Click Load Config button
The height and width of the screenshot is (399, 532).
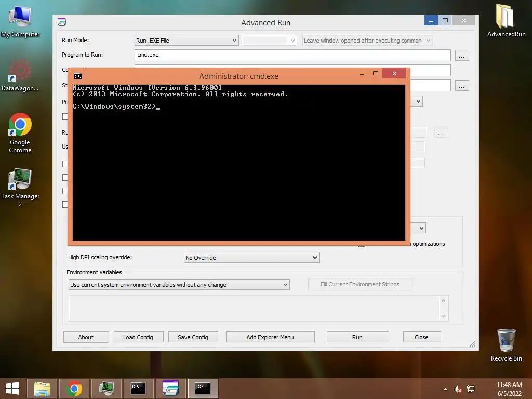pos(138,337)
